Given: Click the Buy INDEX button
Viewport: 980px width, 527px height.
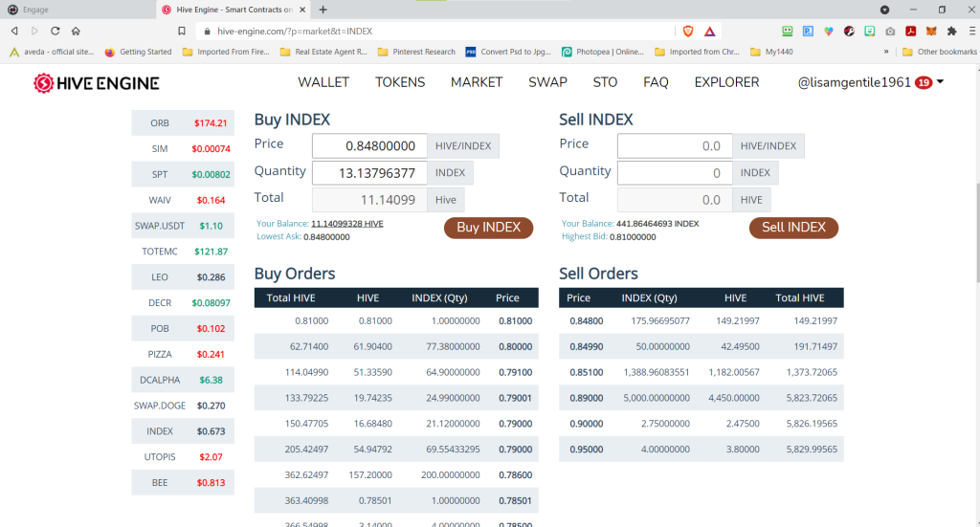Looking at the screenshot, I should click(489, 228).
